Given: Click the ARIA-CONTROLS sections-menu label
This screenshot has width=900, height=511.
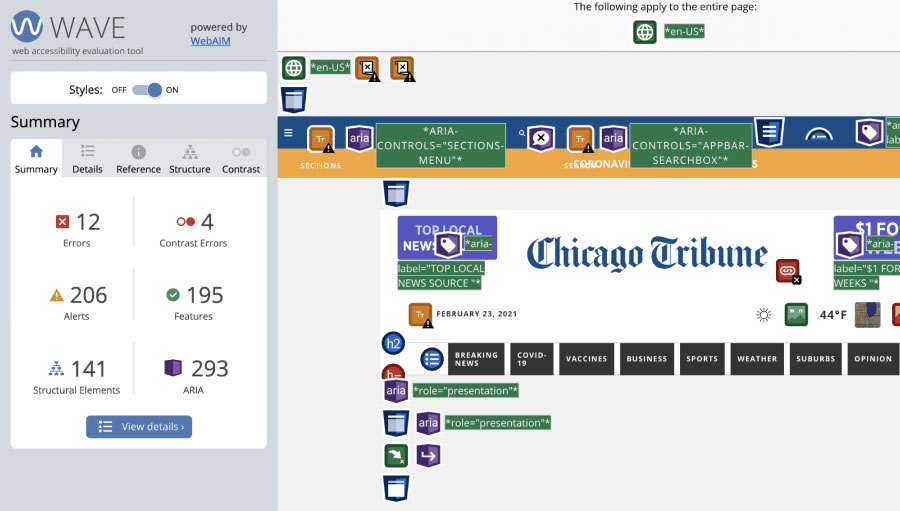Looking at the screenshot, I should tap(441, 146).
